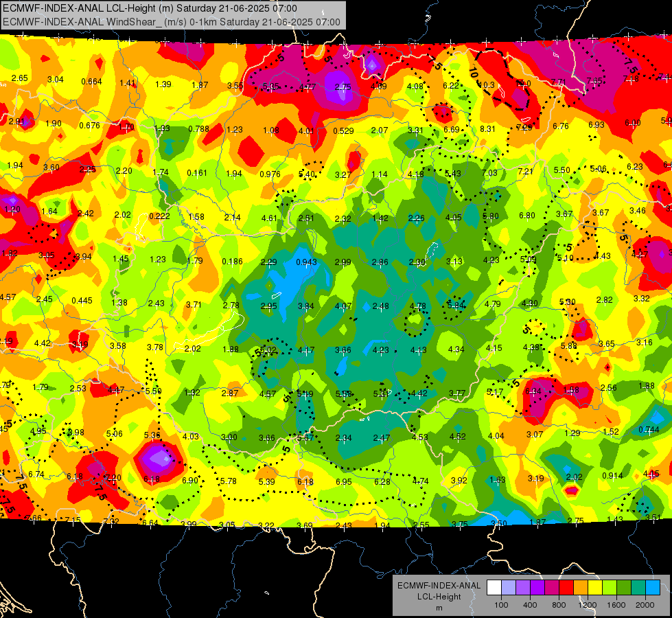The height and width of the screenshot is (618, 672).
Task: Click the sky blue legend swatch
Action: [653, 587]
